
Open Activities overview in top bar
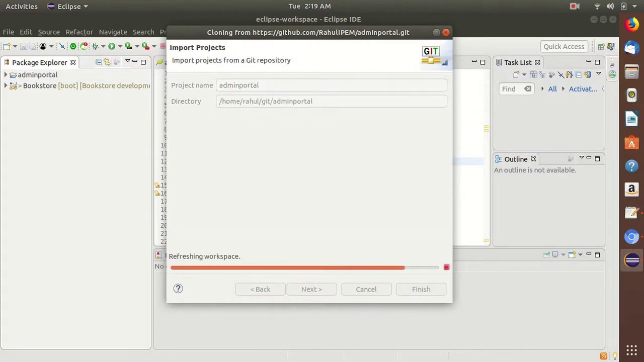click(x=22, y=6)
